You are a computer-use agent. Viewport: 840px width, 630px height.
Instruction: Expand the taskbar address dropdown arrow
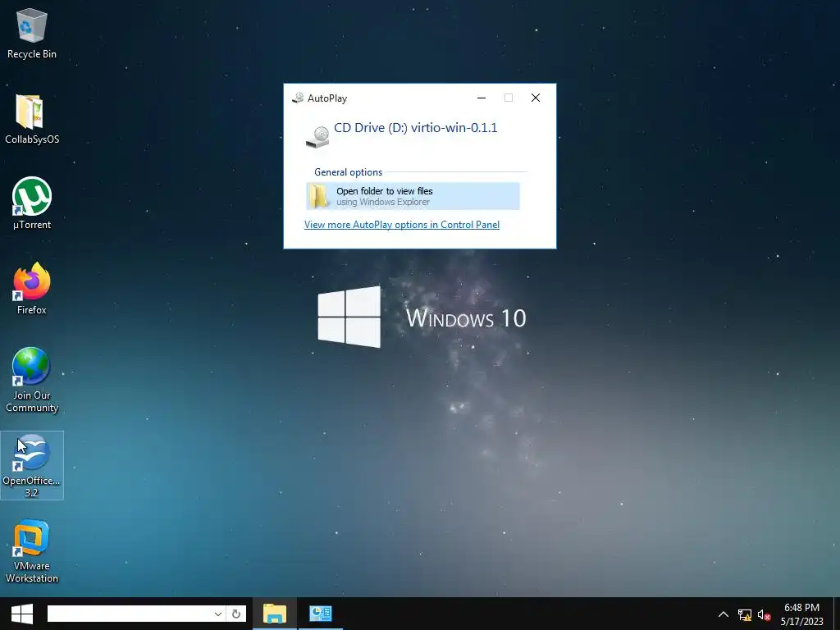coord(218,614)
